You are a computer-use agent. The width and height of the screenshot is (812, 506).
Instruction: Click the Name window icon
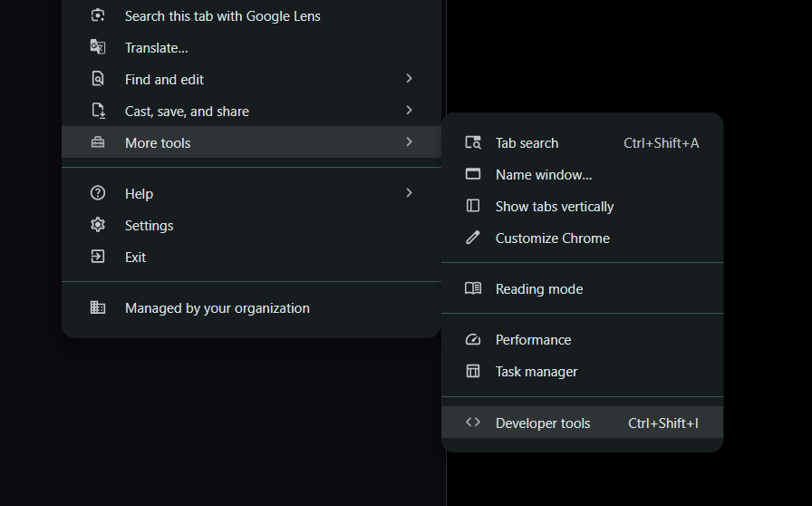click(x=473, y=174)
